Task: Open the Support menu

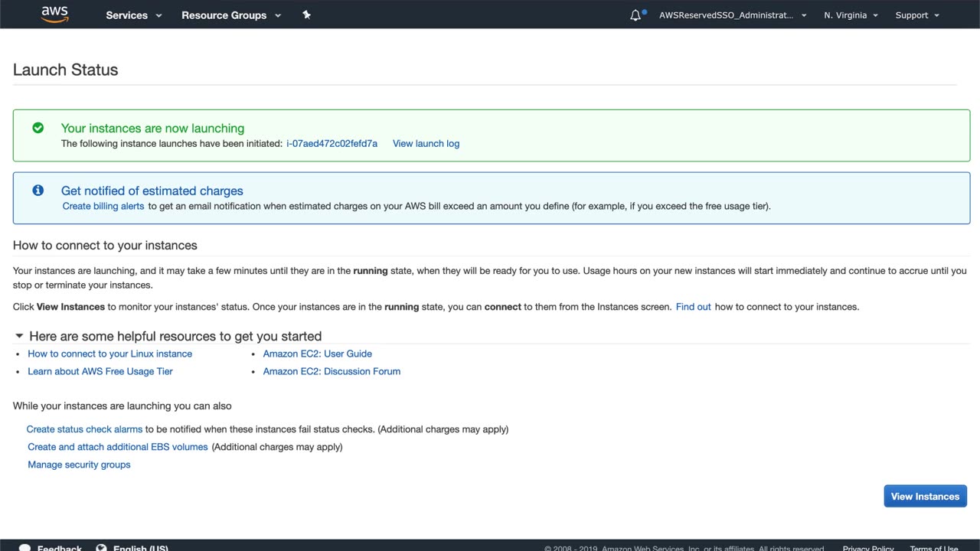Action: click(917, 15)
